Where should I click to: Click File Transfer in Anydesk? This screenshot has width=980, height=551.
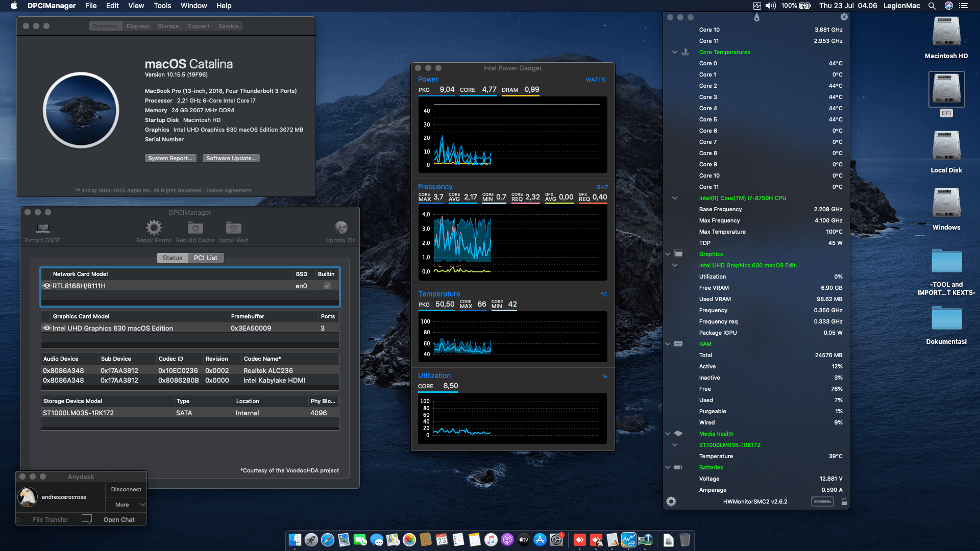tap(51, 519)
